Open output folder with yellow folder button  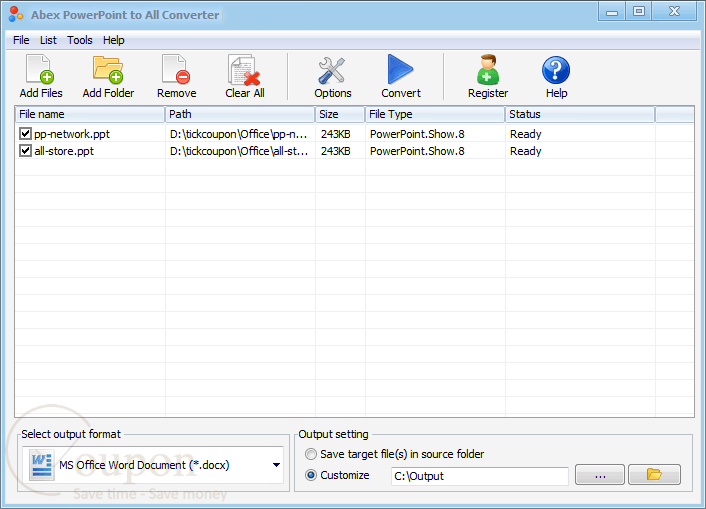(654, 475)
